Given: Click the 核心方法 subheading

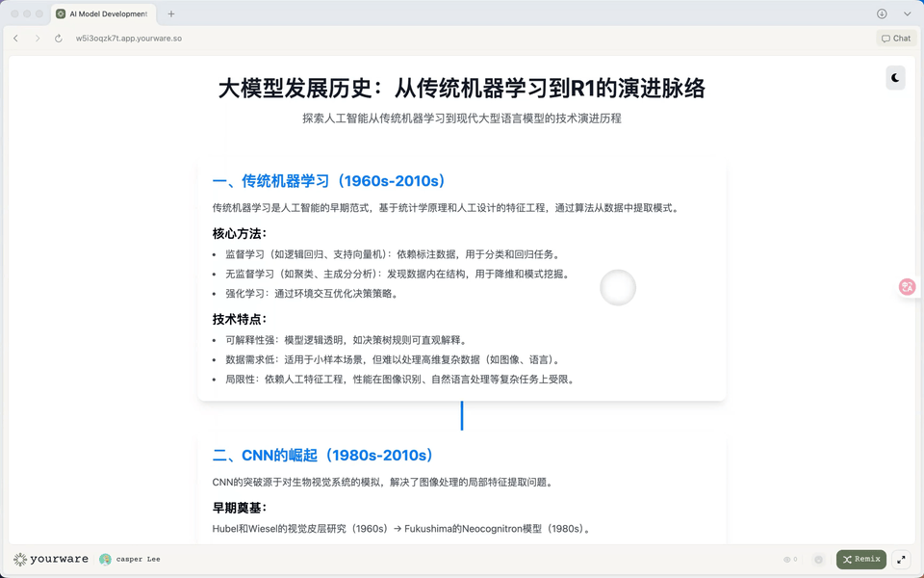Looking at the screenshot, I should [x=240, y=233].
